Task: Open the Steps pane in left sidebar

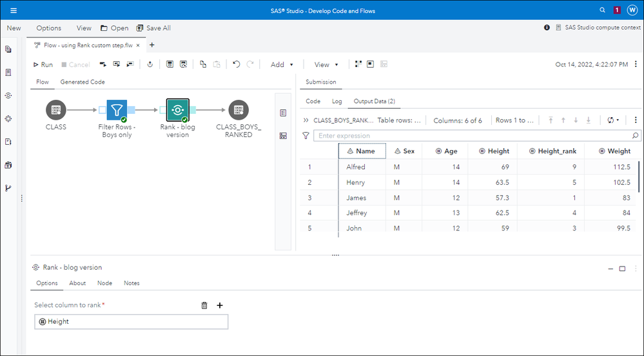Action: (x=8, y=95)
